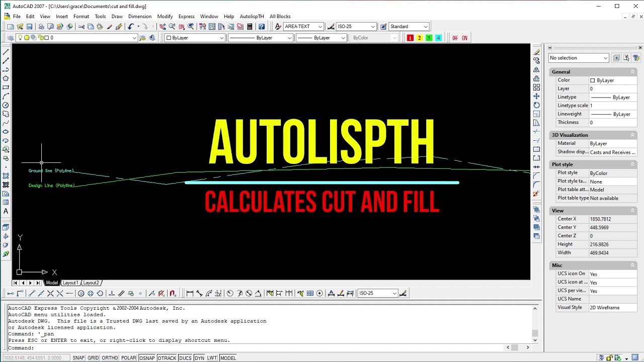Click the Snap to Center icon
The width and height of the screenshot is (644, 362).
81,293
